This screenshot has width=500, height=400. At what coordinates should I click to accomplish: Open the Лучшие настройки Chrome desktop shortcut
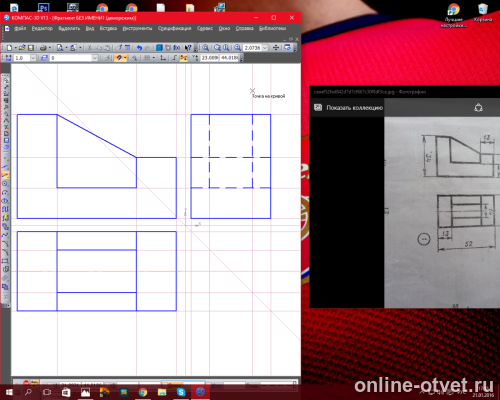coord(453,15)
